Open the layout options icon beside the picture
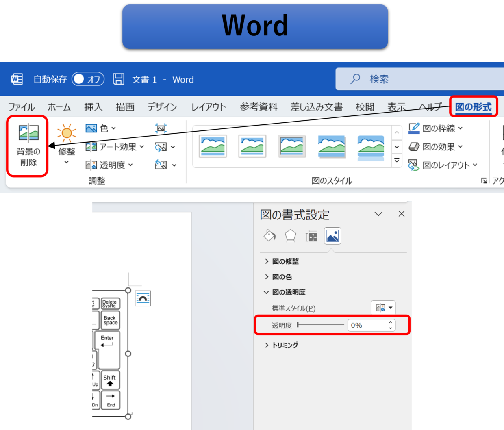Screen dimensions: 504x430 [x=143, y=298]
